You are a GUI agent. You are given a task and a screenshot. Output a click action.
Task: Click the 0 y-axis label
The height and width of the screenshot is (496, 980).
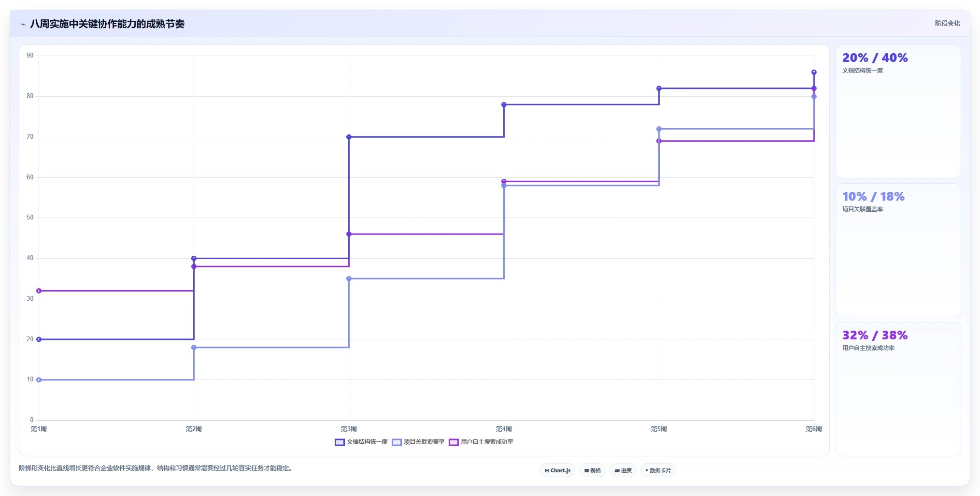pyautogui.click(x=32, y=420)
